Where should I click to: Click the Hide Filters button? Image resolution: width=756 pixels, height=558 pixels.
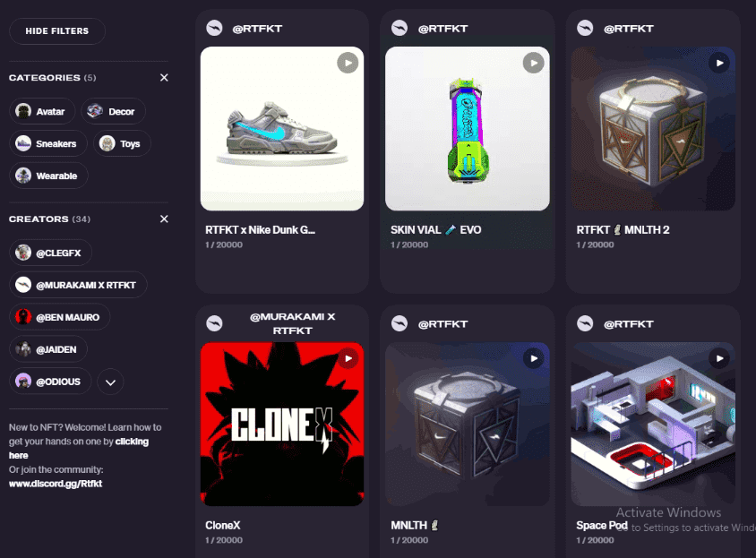[x=57, y=30]
